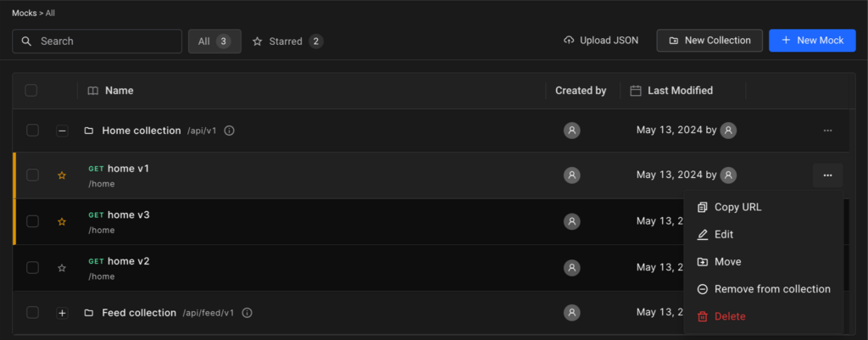Screen dimensions: 868x340
Task: Focus the Search input field
Action: coord(106,41)
